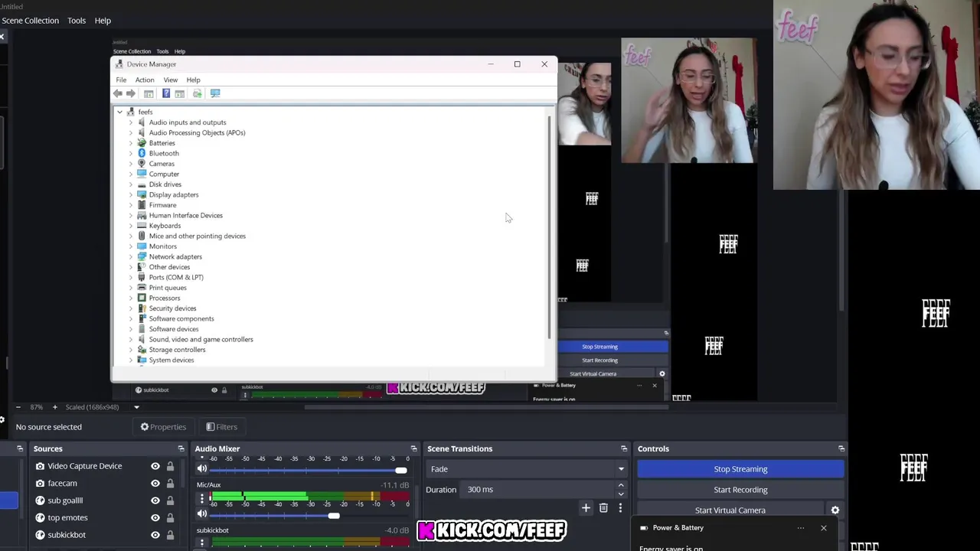Click the Cameras category icon

(x=142, y=164)
